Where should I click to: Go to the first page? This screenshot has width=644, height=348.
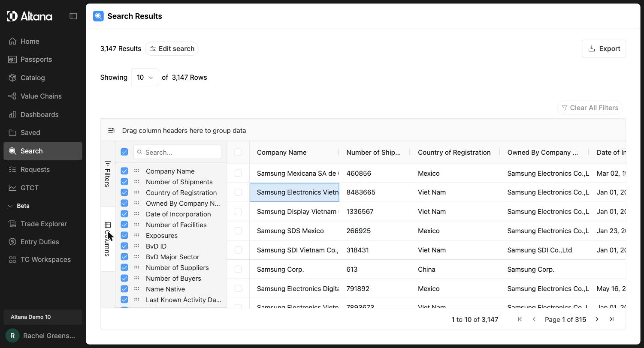pyautogui.click(x=520, y=319)
